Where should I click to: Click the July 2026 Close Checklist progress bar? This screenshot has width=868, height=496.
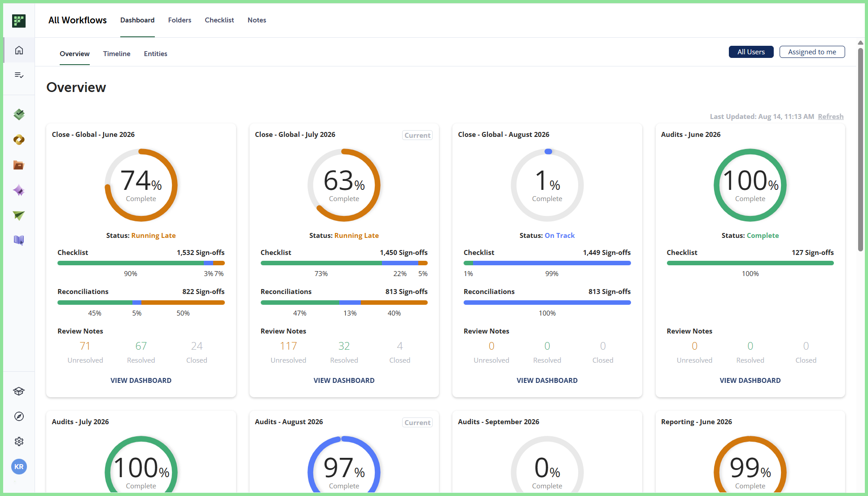click(344, 263)
